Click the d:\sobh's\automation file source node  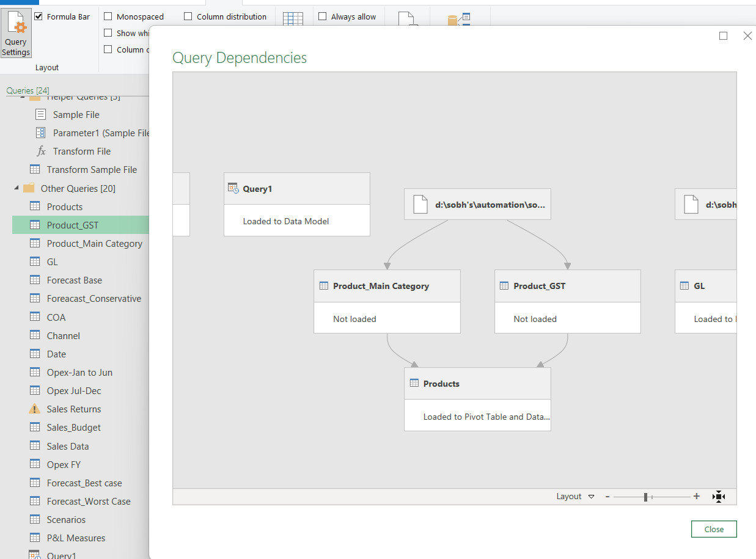point(478,204)
